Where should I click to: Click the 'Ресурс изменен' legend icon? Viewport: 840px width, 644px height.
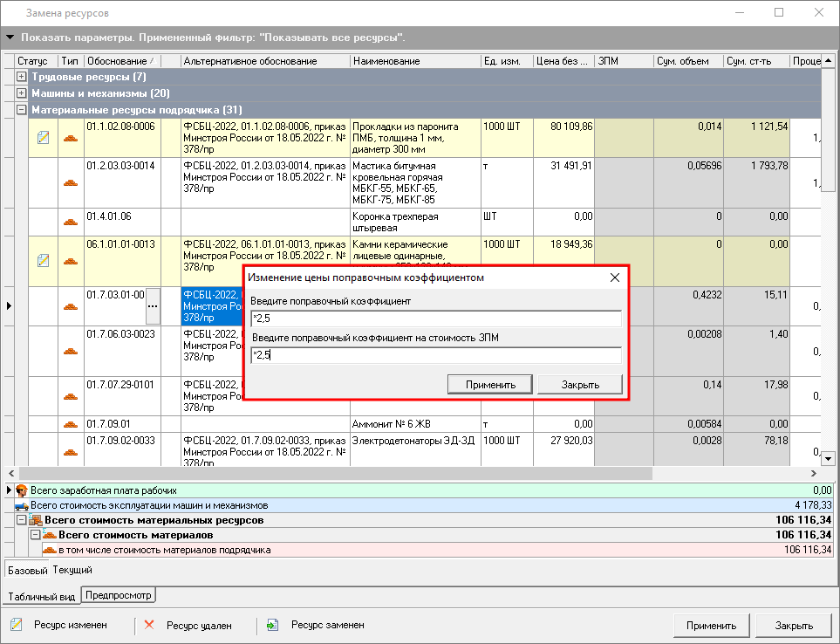tap(17, 625)
